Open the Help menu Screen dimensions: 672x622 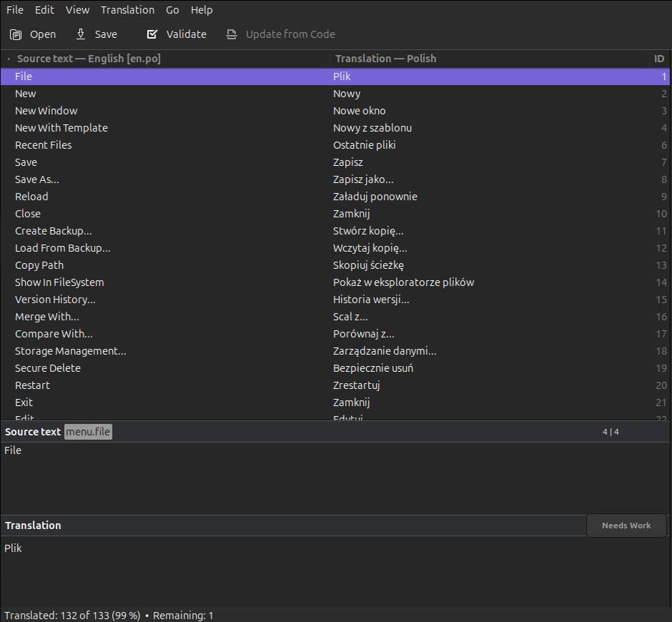coord(202,10)
